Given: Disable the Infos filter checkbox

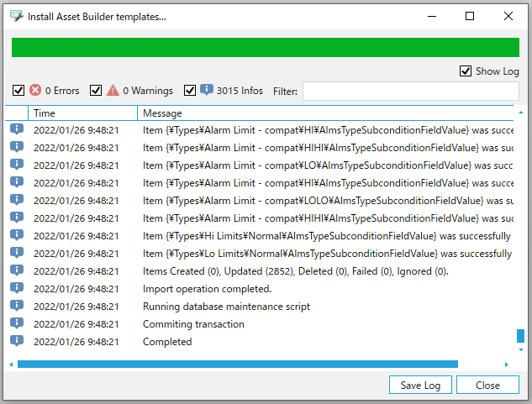Looking at the screenshot, I should [x=190, y=91].
